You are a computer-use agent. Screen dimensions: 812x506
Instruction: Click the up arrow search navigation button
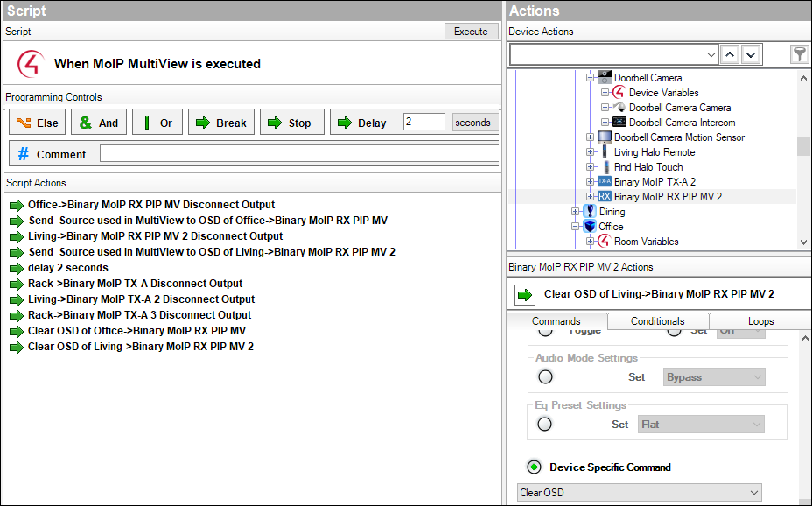point(729,54)
